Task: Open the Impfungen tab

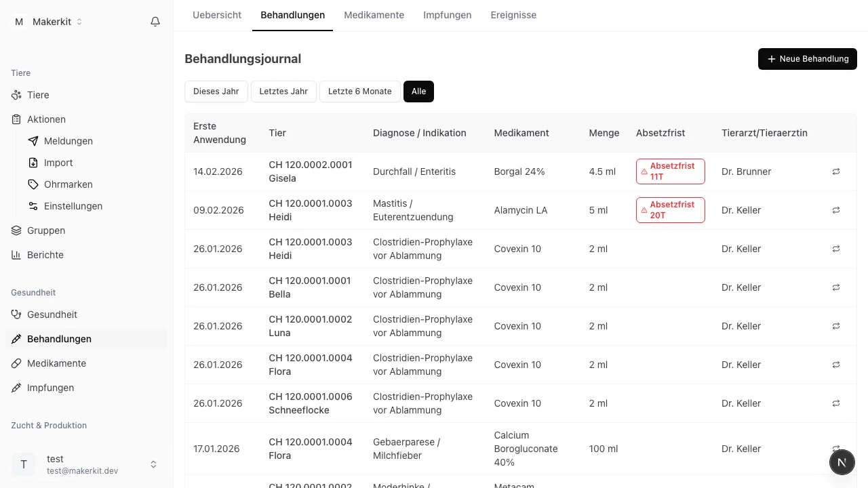Action: coord(447,15)
